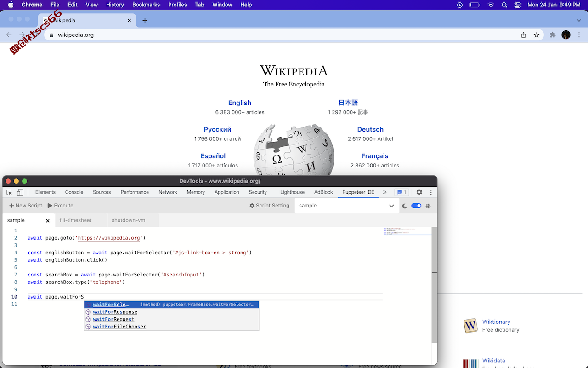Open the Memory panel

click(196, 192)
